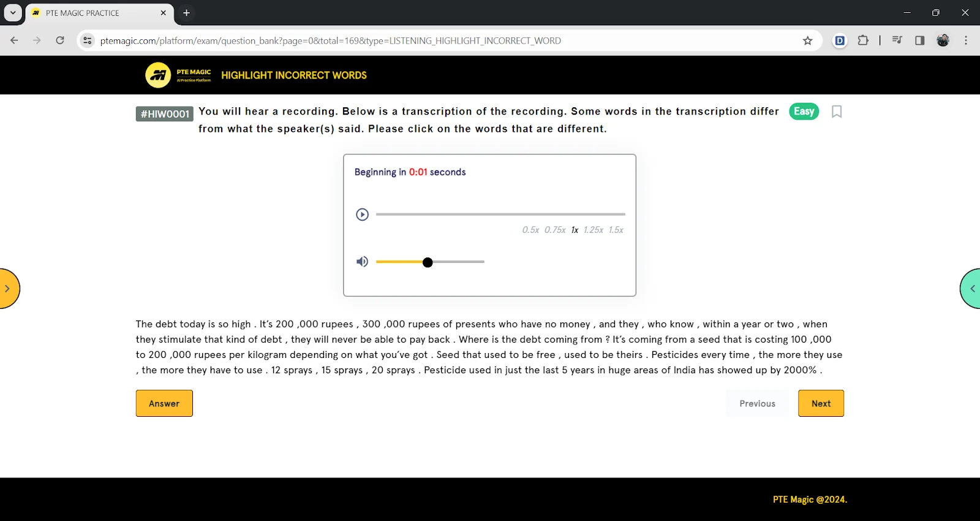Highlight the word 'Pesticides' in transcript
This screenshot has height=521, width=980.
pyautogui.click(x=675, y=355)
